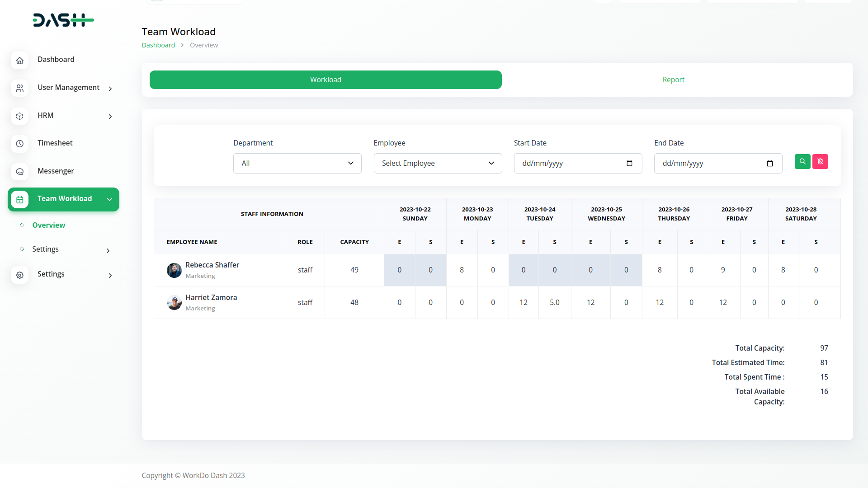Select the Workload tab
The height and width of the screenshot is (488, 868).
pyautogui.click(x=325, y=80)
